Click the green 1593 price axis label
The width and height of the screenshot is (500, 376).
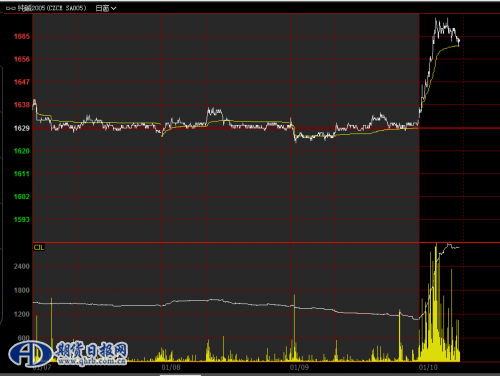click(x=22, y=220)
